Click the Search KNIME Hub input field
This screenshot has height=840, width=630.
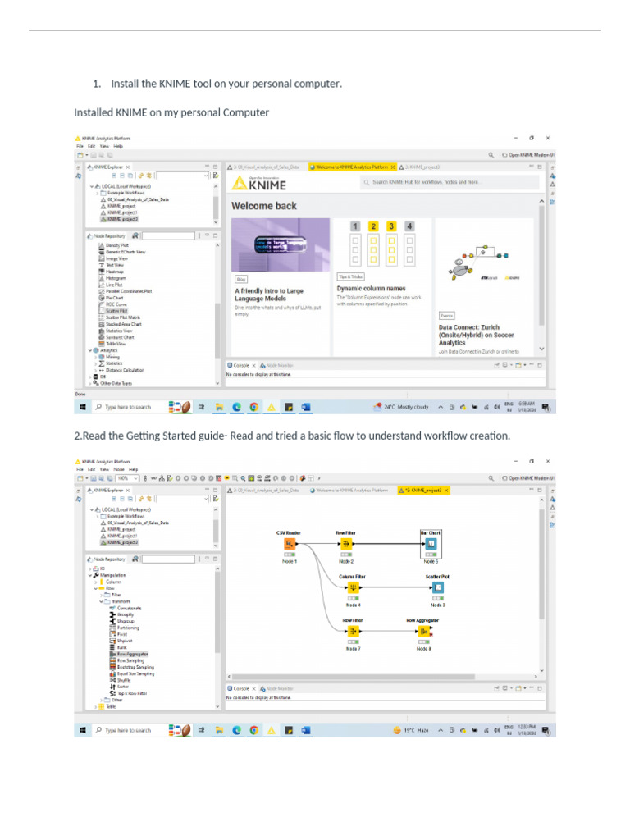coord(450,182)
